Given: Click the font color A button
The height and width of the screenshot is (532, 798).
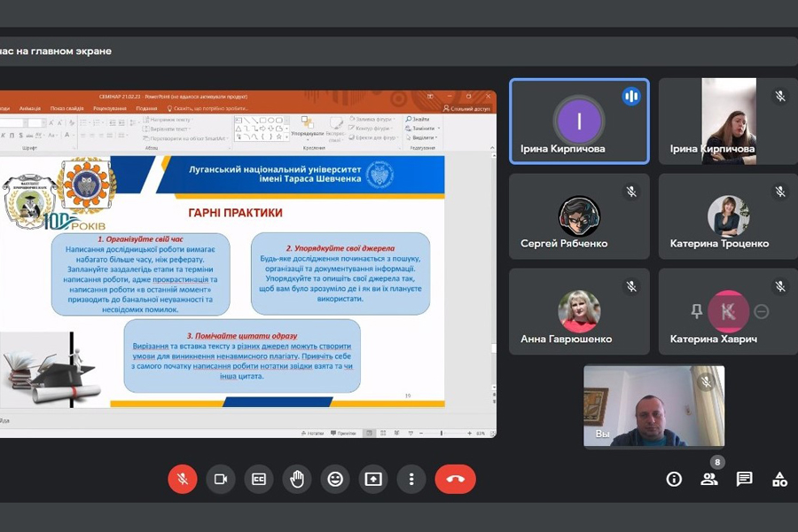Looking at the screenshot, I should coord(67,135).
